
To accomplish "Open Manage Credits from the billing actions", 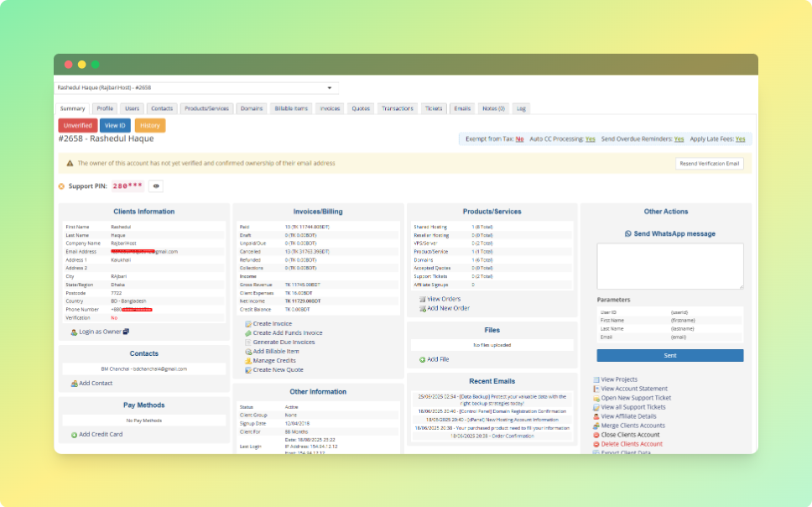I will pyautogui.click(x=274, y=361).
